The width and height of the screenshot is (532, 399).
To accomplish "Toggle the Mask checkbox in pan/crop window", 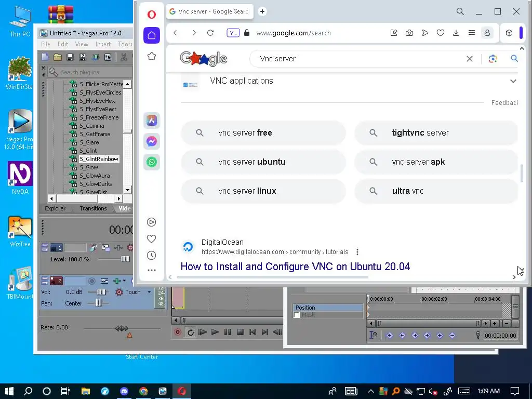I will [x=297, y=315].
